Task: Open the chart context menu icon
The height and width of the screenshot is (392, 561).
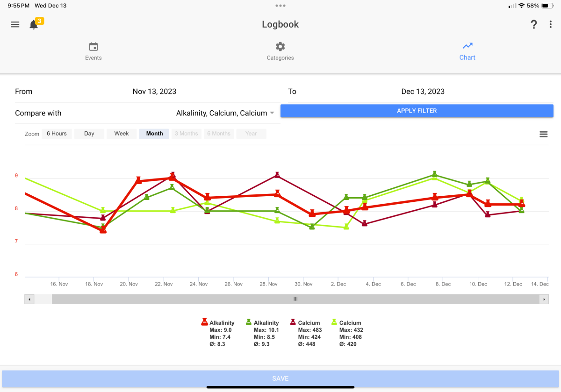Action: pyautogui.click(x=543, y=134)
